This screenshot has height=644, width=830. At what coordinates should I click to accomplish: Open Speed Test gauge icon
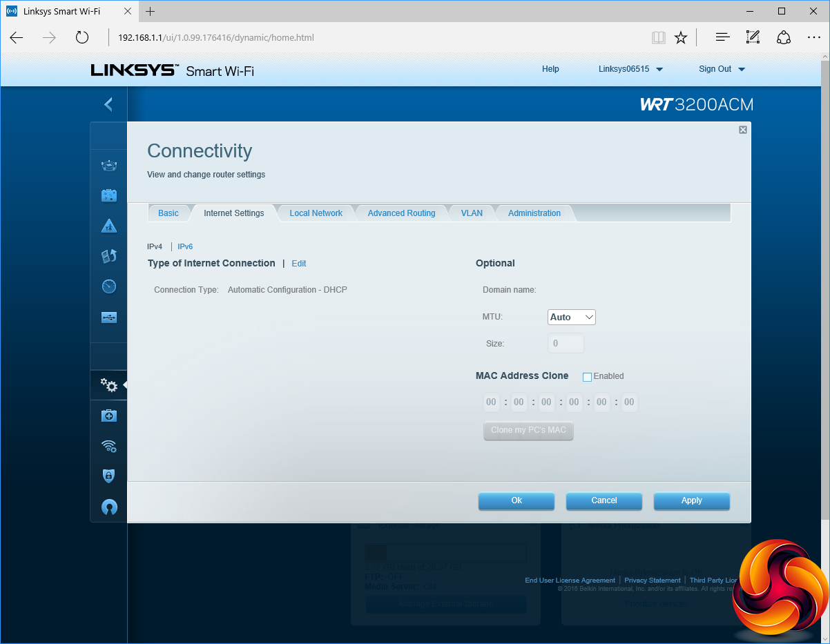click(108, 286)
